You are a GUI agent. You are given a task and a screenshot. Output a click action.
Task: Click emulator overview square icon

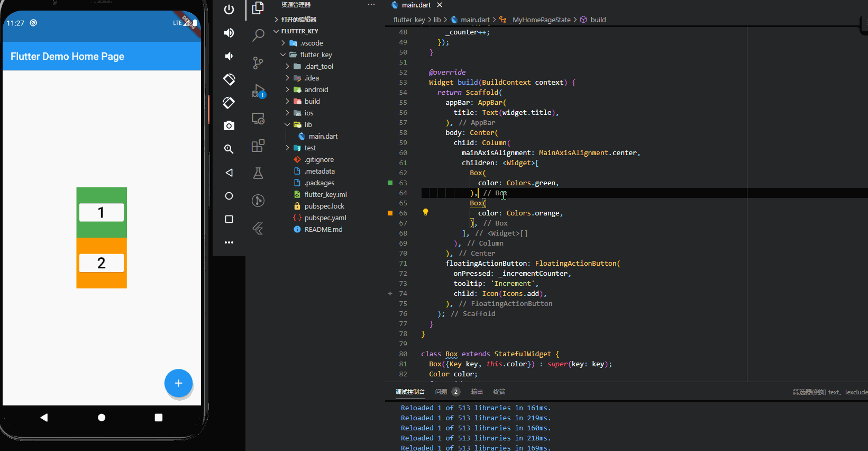coord(229,219)
